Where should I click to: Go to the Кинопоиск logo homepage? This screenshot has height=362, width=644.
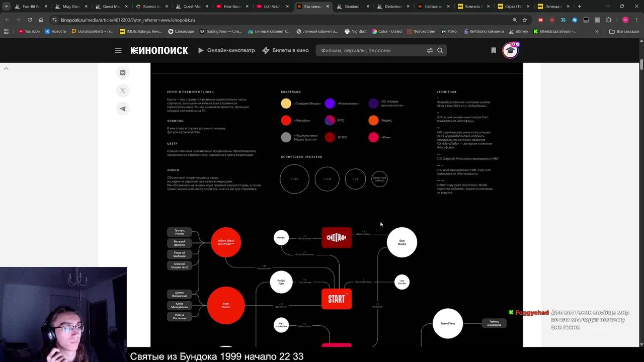tap(159, 50)
